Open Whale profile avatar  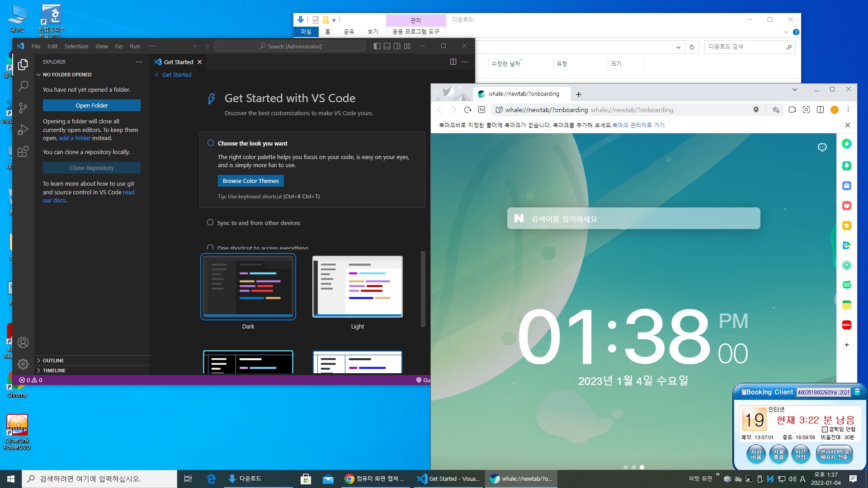coord(835,110)
